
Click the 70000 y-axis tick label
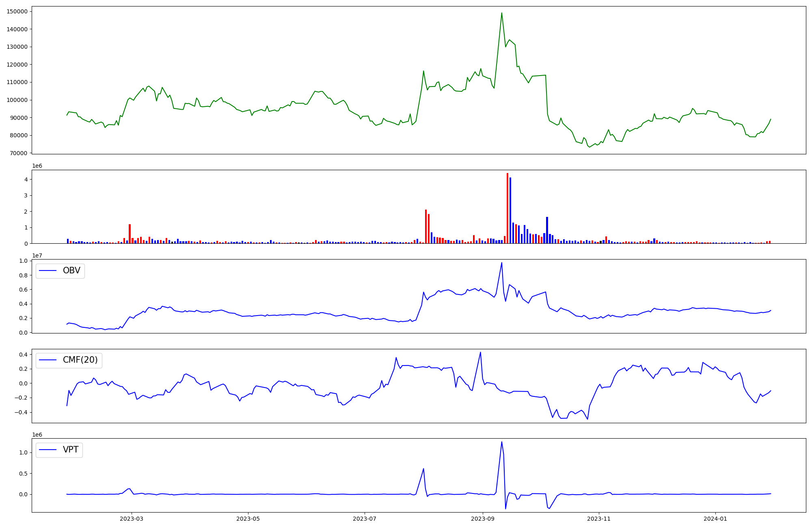19,153
